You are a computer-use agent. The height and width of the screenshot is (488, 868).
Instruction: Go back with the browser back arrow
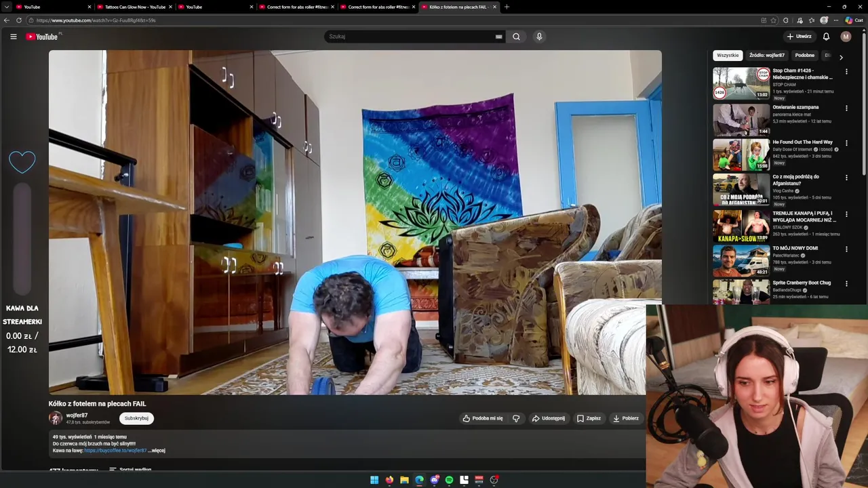point(7,20)
